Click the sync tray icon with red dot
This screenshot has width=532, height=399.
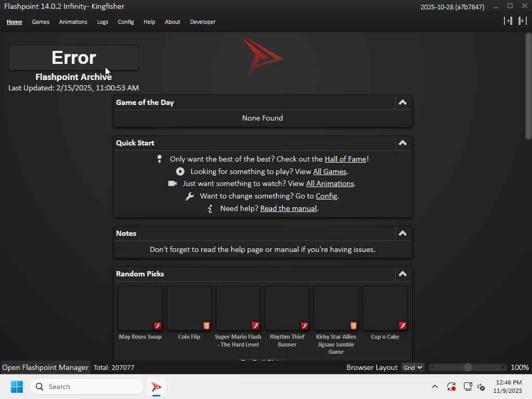(451, 387)
